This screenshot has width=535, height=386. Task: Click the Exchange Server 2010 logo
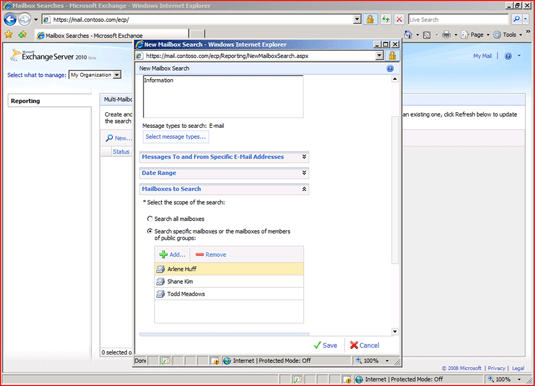coord(53,56)
